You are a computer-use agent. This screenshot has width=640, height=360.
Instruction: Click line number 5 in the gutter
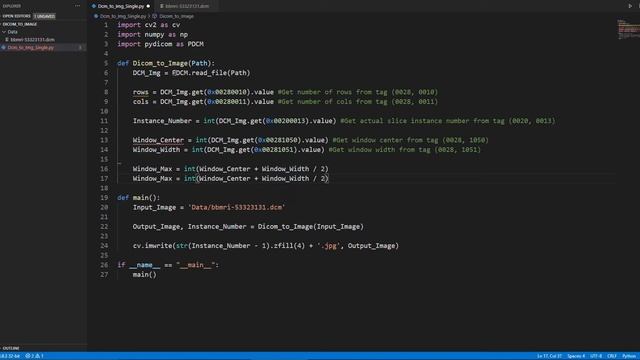[106, 63]
